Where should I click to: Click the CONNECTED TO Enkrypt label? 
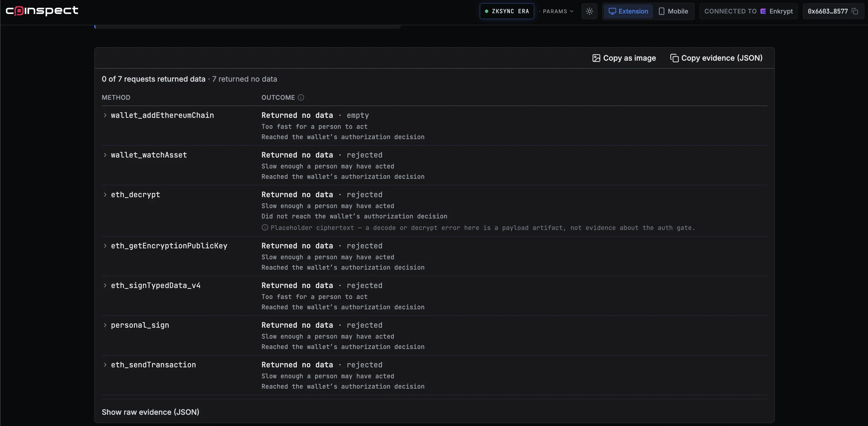748,11
